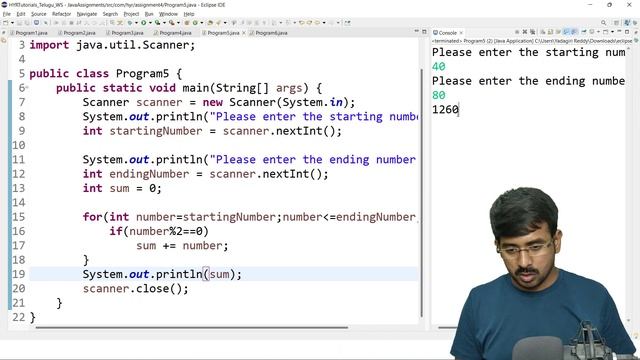Click 'int sum = 0;' on line 13

[x=122, y=188]
